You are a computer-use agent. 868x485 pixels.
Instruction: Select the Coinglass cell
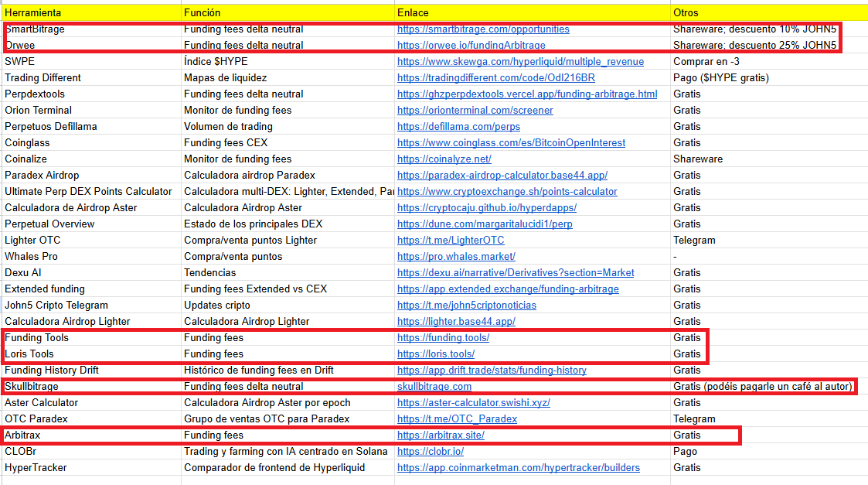pos(91,142)
